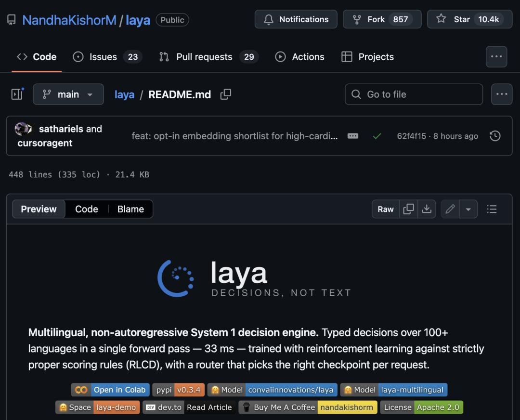Click the Notifications button
The height and width of the screenshot is (420, 520).
pos(296,19)
